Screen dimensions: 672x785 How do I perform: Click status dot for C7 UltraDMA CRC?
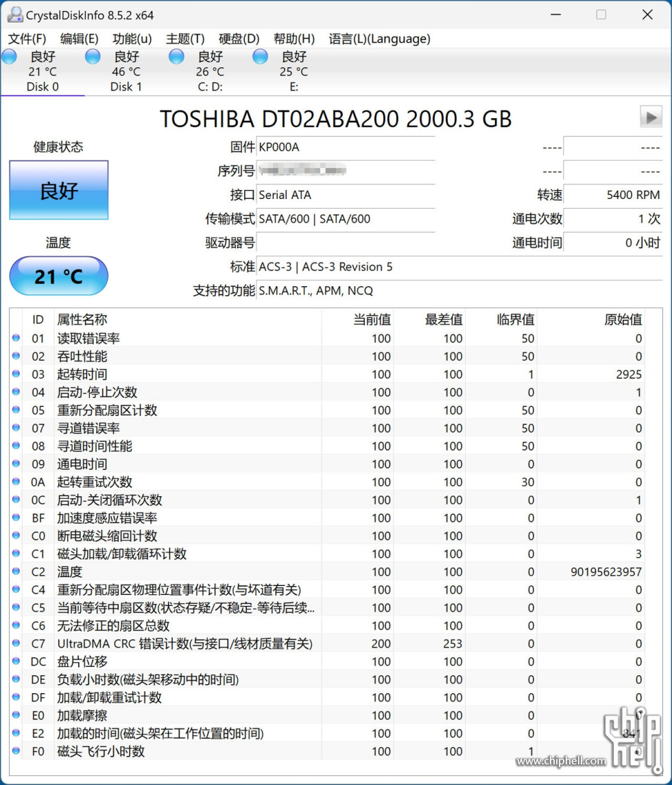16,643
